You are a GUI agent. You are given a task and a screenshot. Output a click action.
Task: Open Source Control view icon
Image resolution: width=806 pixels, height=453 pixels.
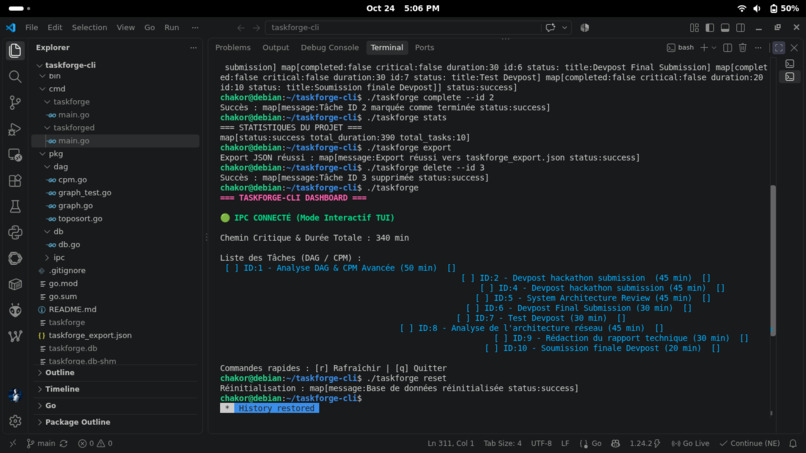pyautogui.click(x=15, y=102)
